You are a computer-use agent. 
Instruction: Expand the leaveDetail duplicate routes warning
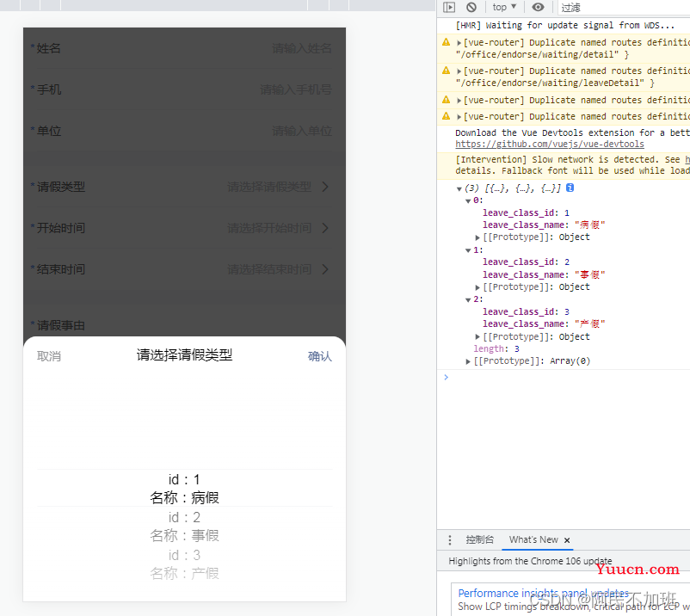coord(459,71)
